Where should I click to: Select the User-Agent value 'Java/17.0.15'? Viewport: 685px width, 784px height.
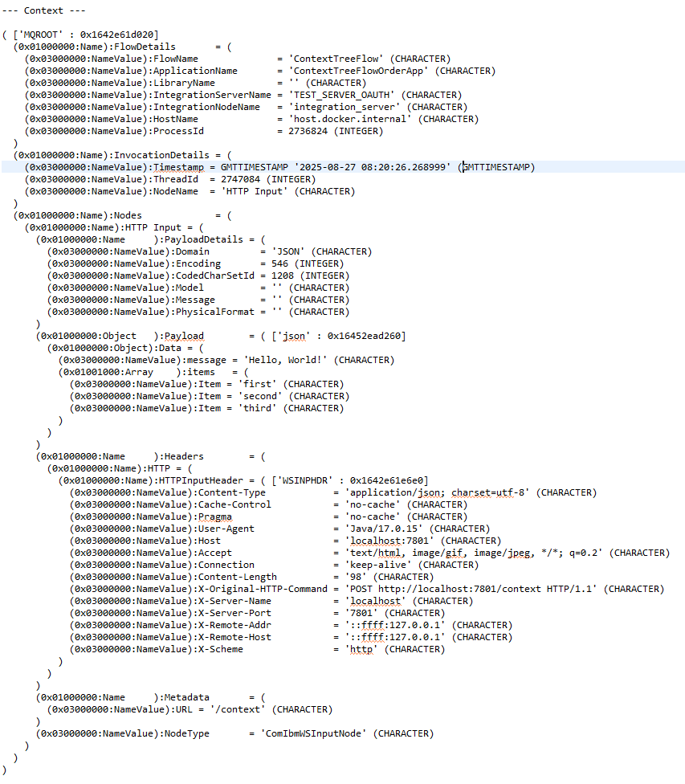[384, 529]
